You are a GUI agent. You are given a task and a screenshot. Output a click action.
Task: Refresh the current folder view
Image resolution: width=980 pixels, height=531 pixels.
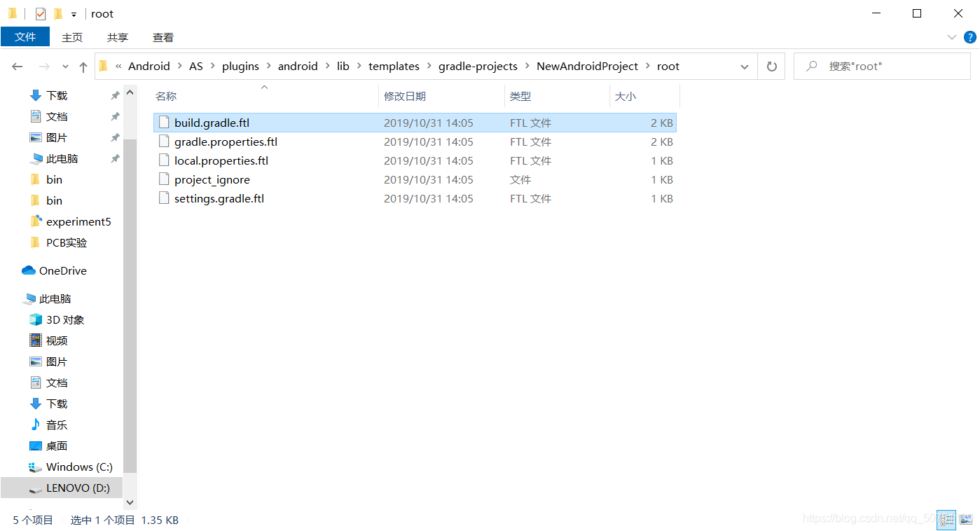point(772,67)
